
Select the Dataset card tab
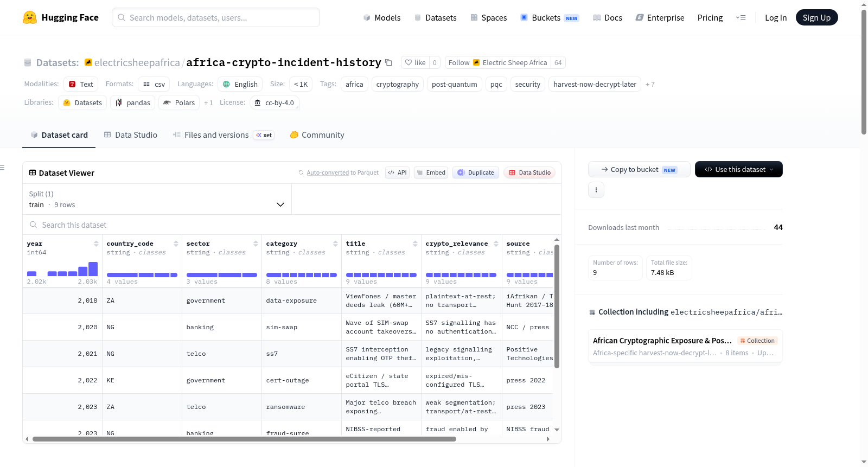[x=59, y=135]
